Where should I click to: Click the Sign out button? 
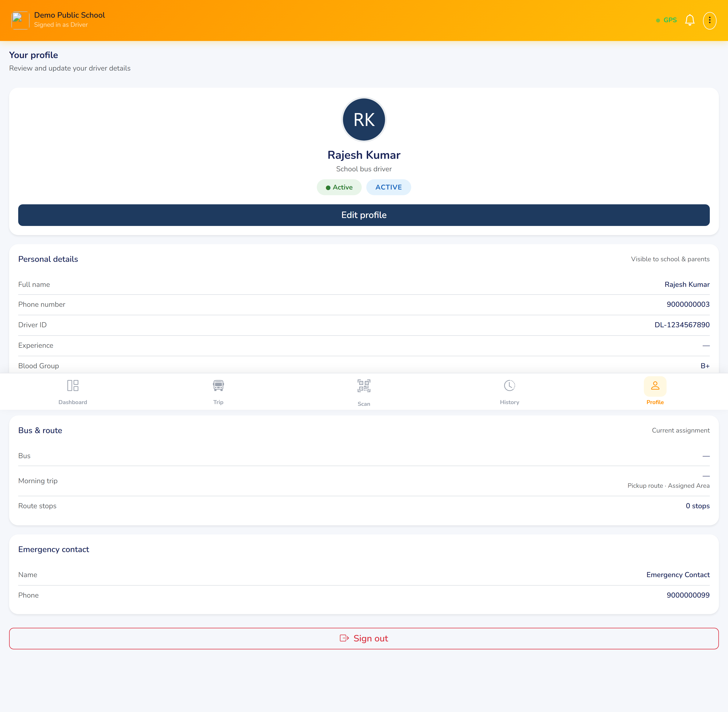click(364, 638)
